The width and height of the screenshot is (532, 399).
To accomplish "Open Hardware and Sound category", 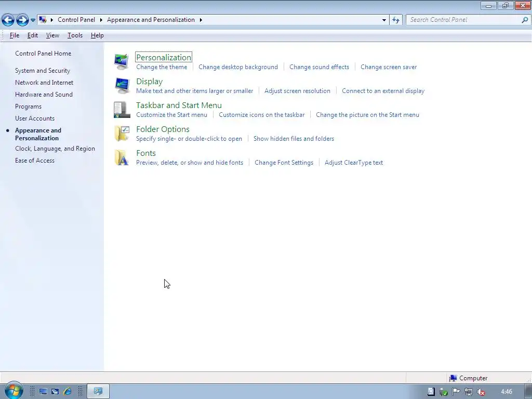I will (x=44, y=95).
